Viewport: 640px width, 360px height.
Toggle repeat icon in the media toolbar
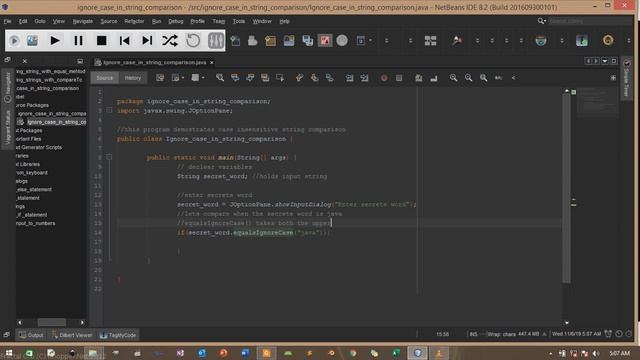pyautogui.click(x=193, y=40)
